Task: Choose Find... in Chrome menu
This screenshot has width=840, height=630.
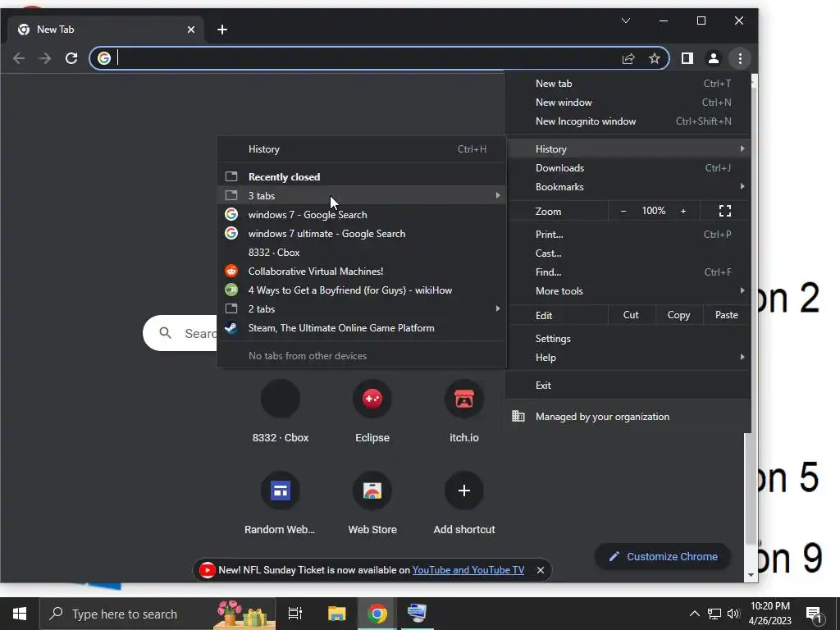Action: pyautogui.click(x=628, y=272)
